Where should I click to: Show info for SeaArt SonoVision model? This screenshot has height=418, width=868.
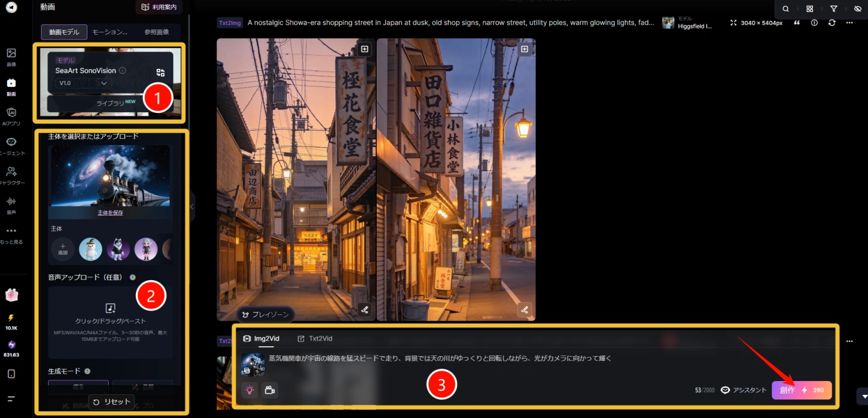point(122,71)
